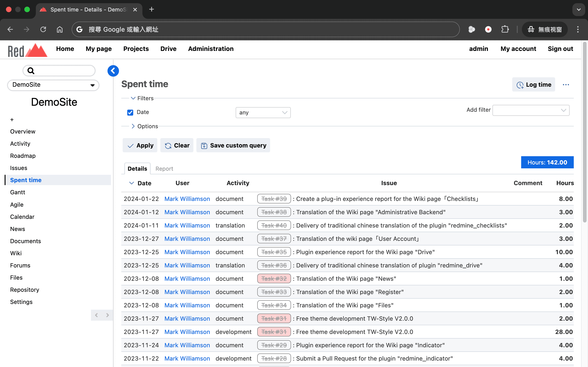Open the DemoSite project selector
The image size is (588, 367).
coord(53,85)
